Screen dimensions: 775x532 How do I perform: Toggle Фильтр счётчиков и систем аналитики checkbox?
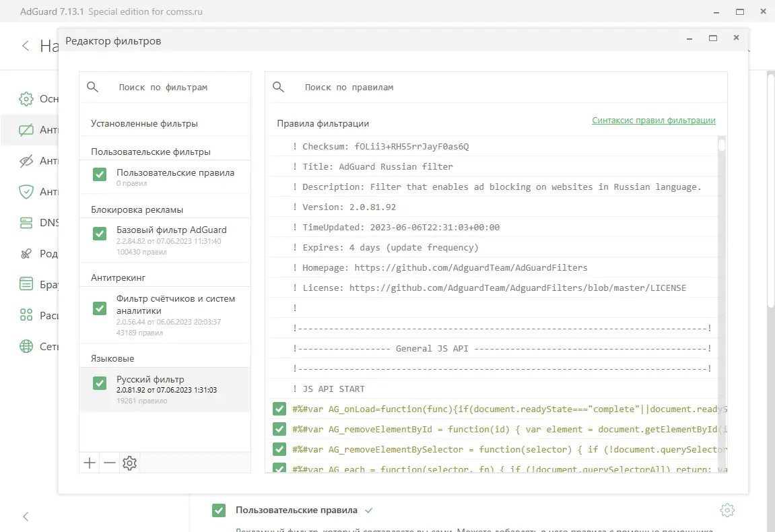point(100,308)
